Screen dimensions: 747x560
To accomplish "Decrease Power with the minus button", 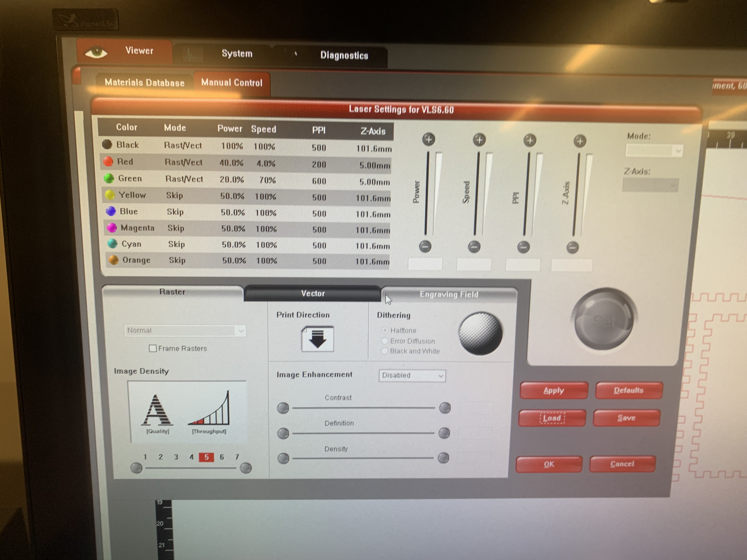I will coord(425,246).
